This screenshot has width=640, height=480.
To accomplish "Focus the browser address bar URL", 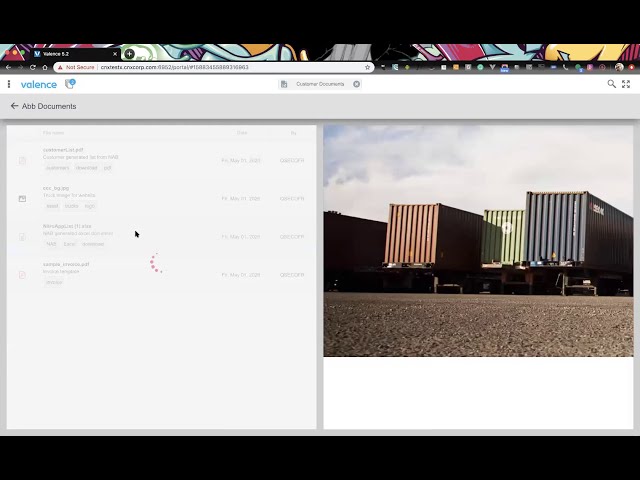I will [x=174, y=67].
